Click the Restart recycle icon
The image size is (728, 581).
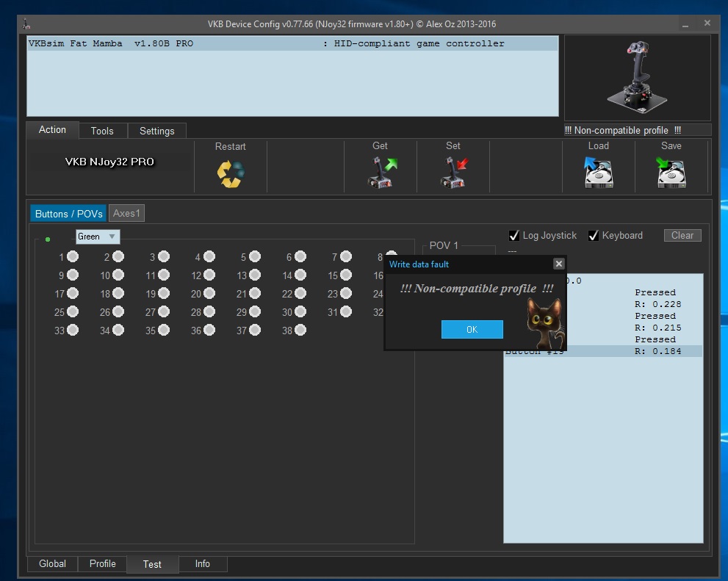230,174
